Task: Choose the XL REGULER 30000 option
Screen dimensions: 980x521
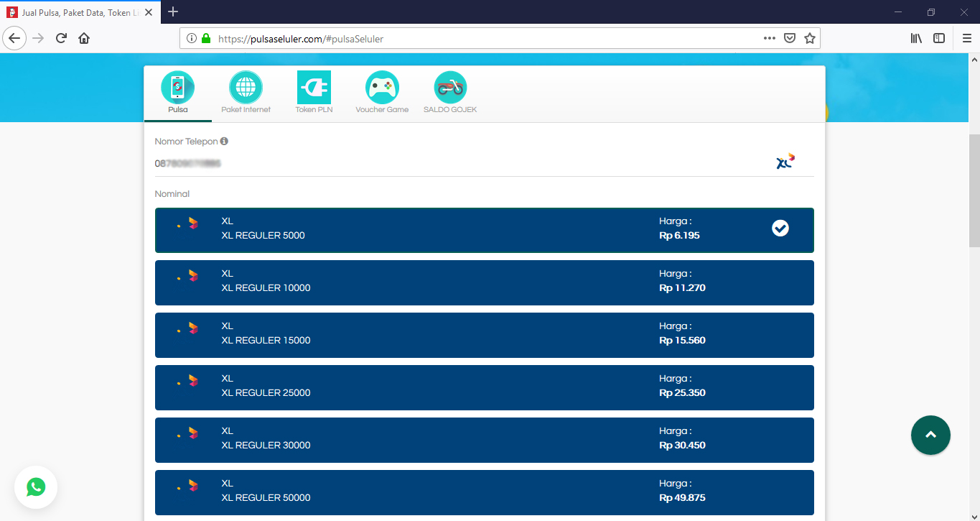Action: coord(485,440)
